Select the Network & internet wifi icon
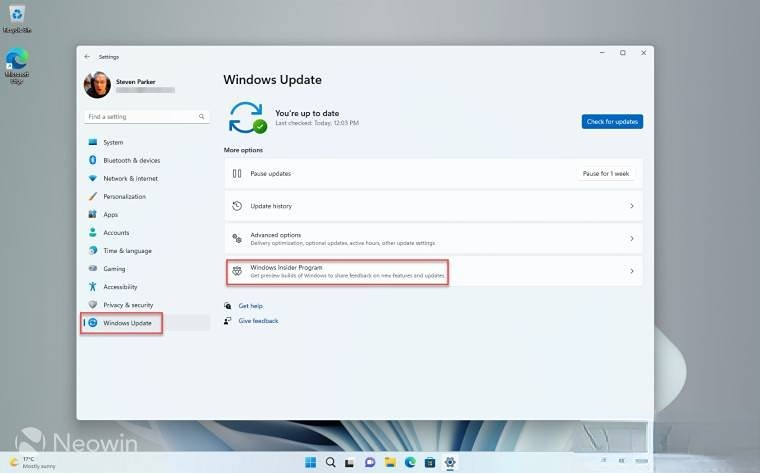 click(93, 178)
